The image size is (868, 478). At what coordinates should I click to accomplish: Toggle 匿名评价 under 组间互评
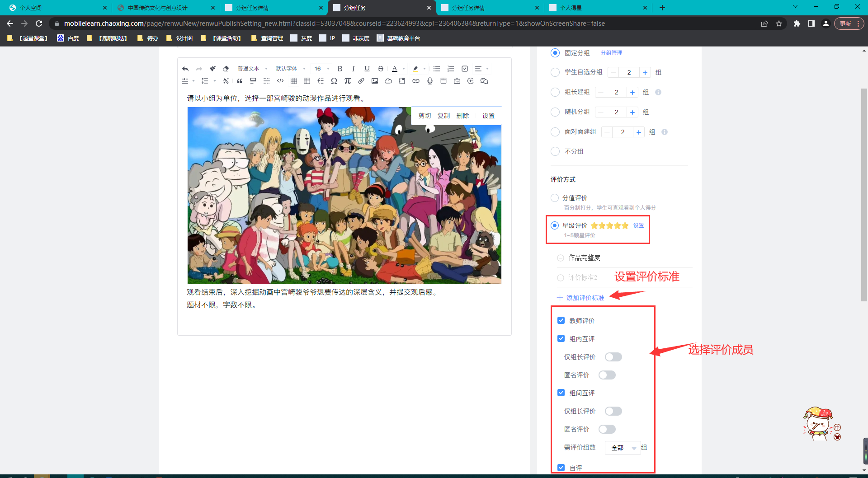(607, 429)
